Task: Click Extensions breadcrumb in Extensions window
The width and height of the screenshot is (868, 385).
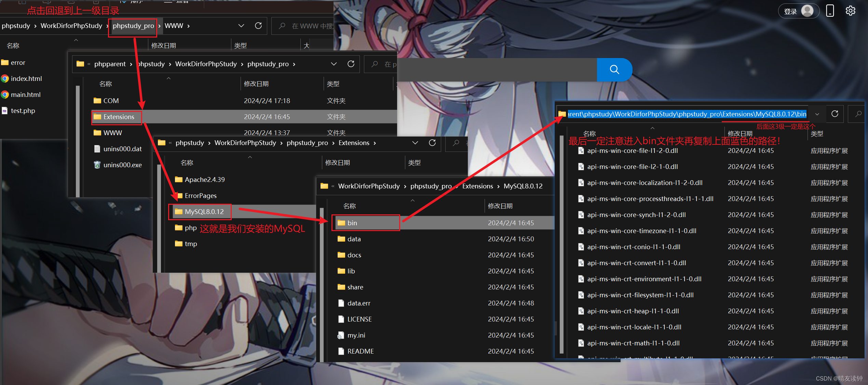Action: point(354,143)
